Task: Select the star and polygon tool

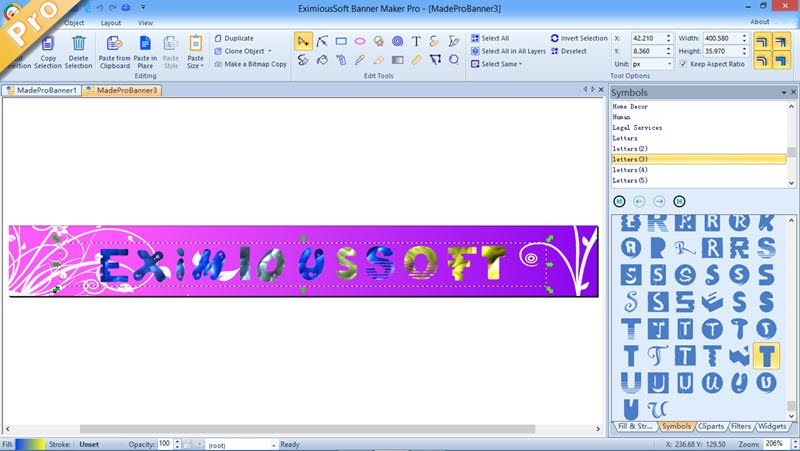Action: pos(379,41)
